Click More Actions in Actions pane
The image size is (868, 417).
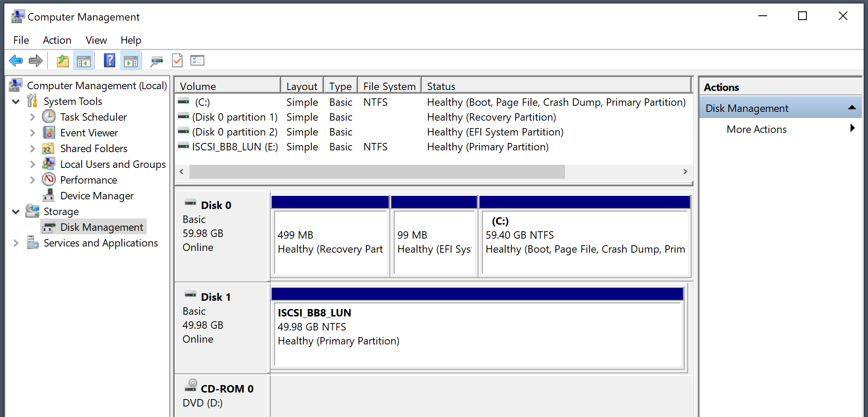pyautogui.click(x=757, y=129)
